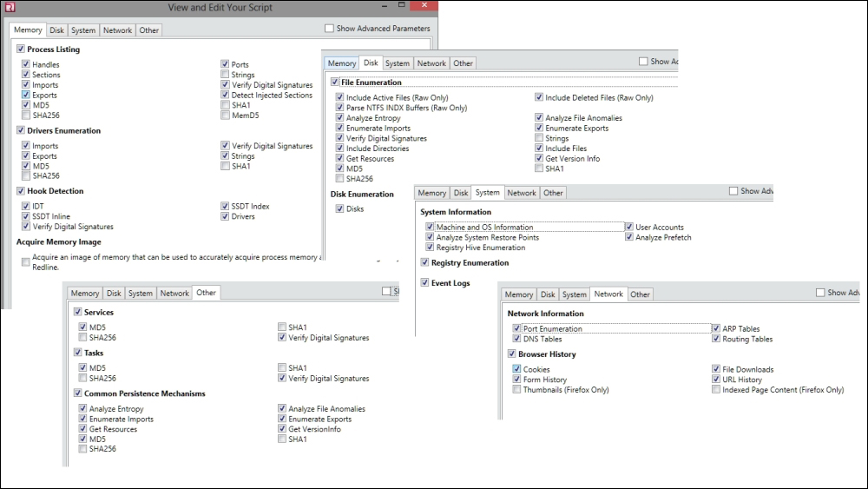
Task: Select the System tab in File Enumeration panel
Action: point(398,63)
